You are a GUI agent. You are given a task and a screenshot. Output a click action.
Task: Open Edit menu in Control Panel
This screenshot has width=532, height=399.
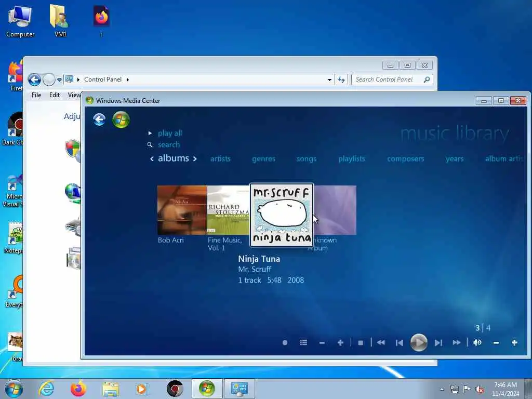pos(54,95)
